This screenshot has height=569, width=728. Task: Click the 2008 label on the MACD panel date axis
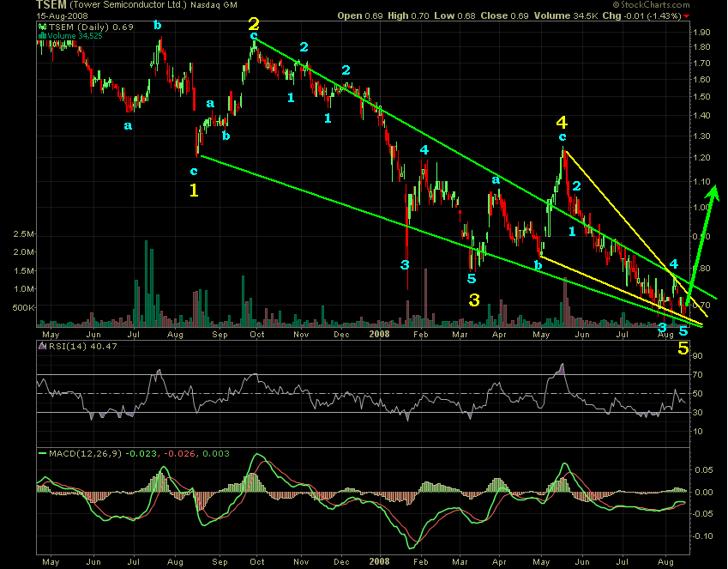coord(379,561)
